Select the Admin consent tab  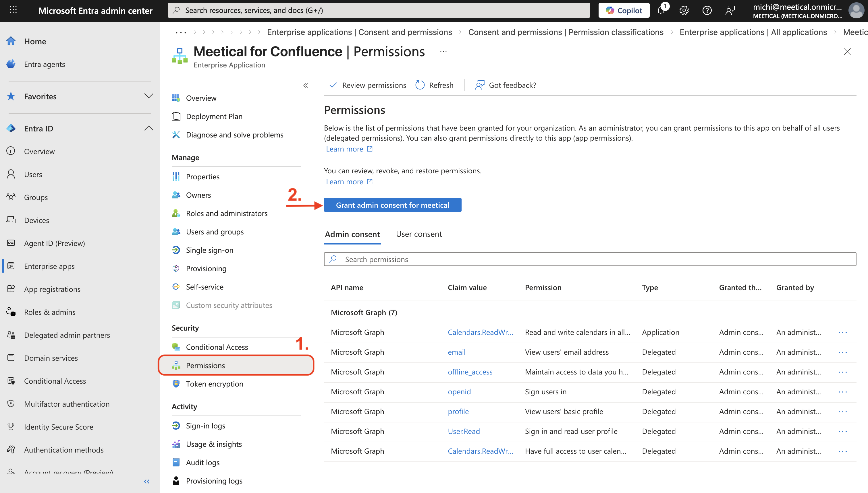(352, 234)
